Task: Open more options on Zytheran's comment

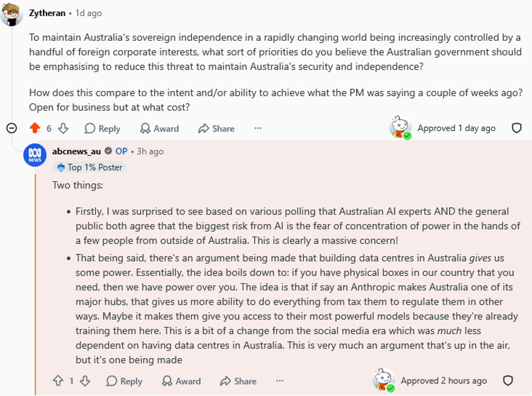Action: click(258, 128)
